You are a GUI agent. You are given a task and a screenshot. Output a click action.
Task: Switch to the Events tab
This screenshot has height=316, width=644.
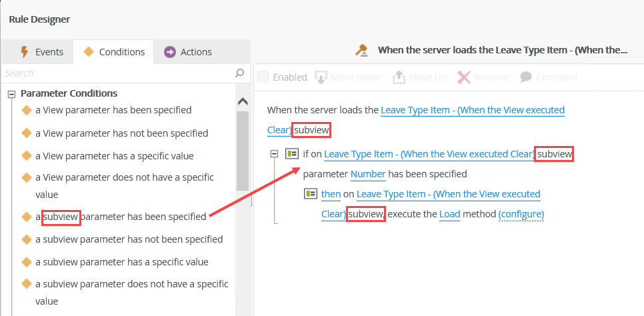pos(41,52)
